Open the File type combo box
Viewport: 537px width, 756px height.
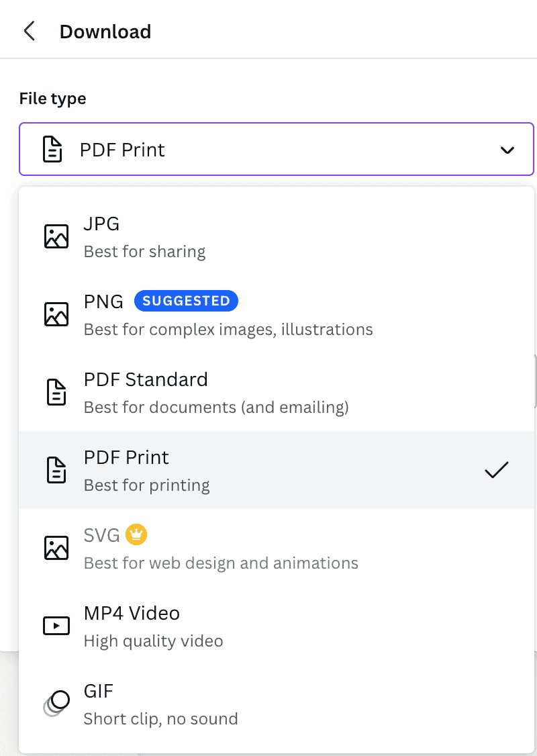[276, 150]
